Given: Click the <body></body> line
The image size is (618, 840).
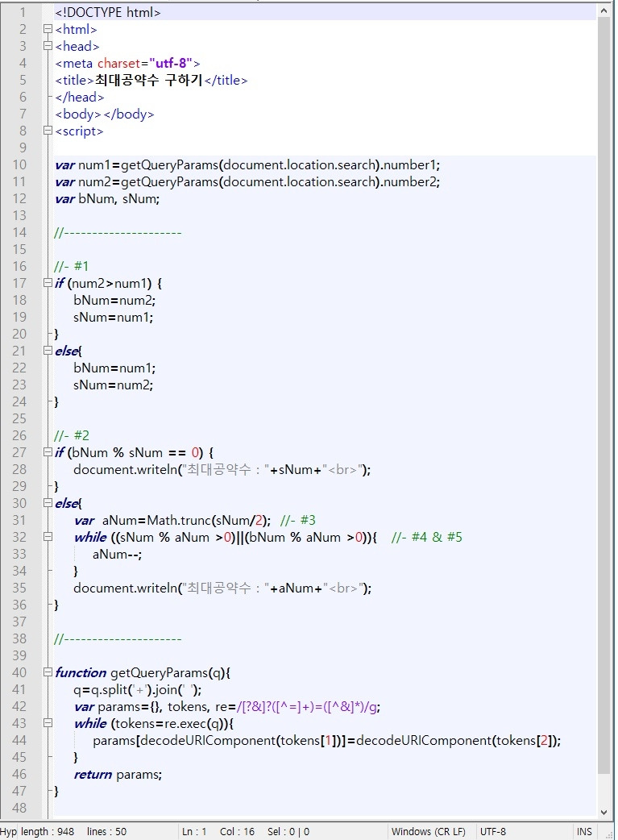Looking at the screenshot, I should [x=105, y=114].
